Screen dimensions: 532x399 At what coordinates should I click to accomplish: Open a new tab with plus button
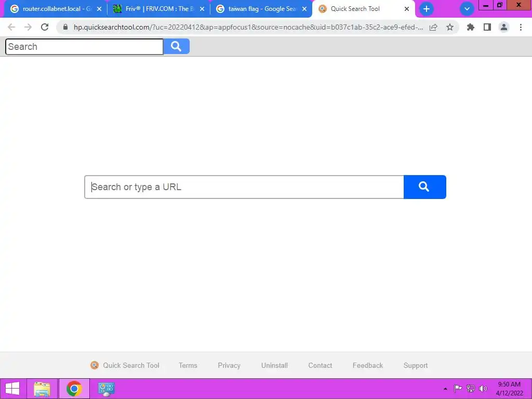427,9
